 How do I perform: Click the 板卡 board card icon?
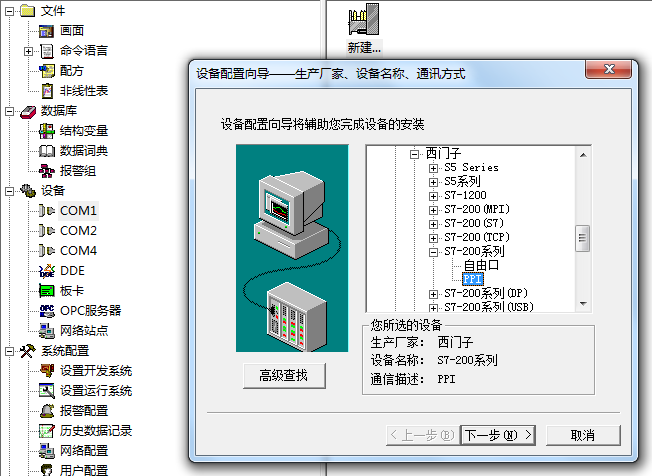[47, 291]
